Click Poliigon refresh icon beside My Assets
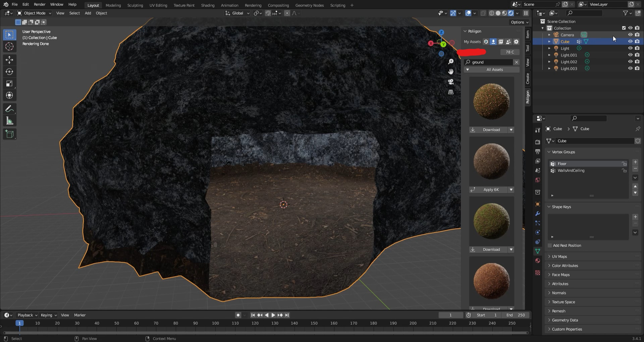Screen dimensions: 644x342 coord(486,42)
